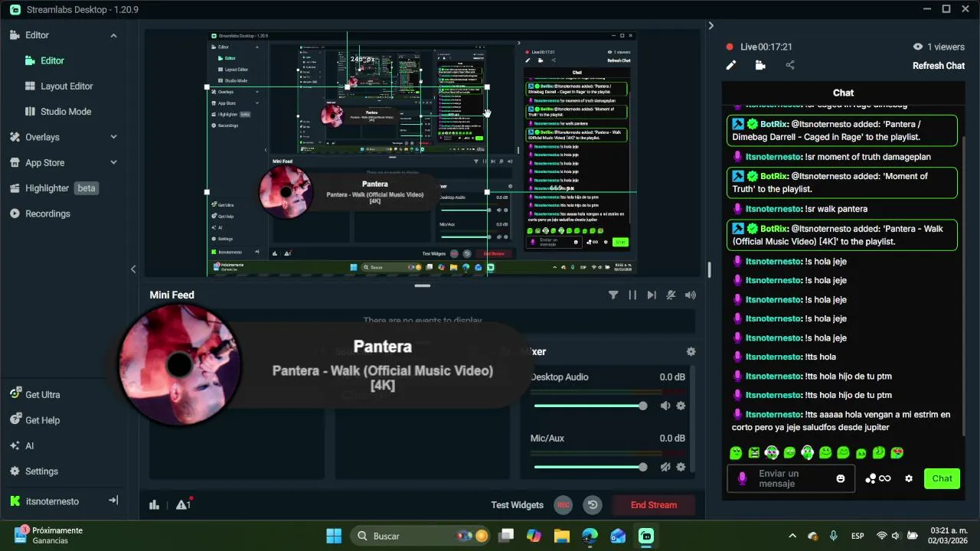This screenshot has width=980, height=551.
Task: Click the Streamlabs icon in taskbar
Action: point(646,536)
